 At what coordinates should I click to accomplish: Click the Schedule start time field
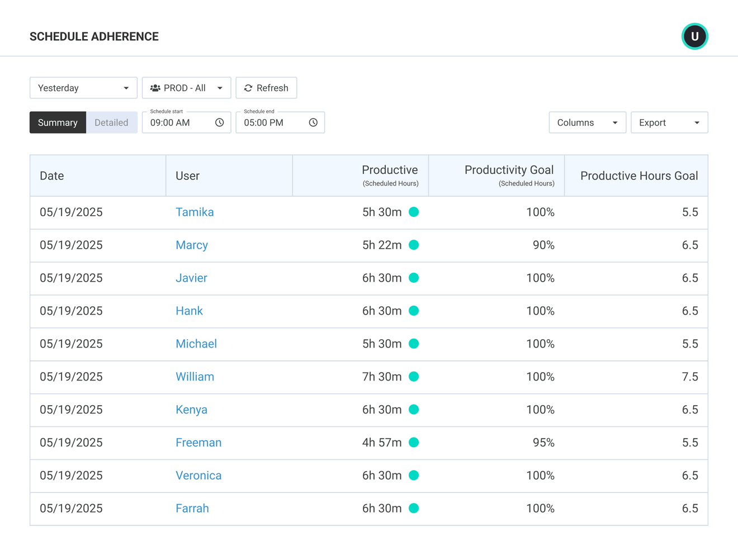point(186,122)
